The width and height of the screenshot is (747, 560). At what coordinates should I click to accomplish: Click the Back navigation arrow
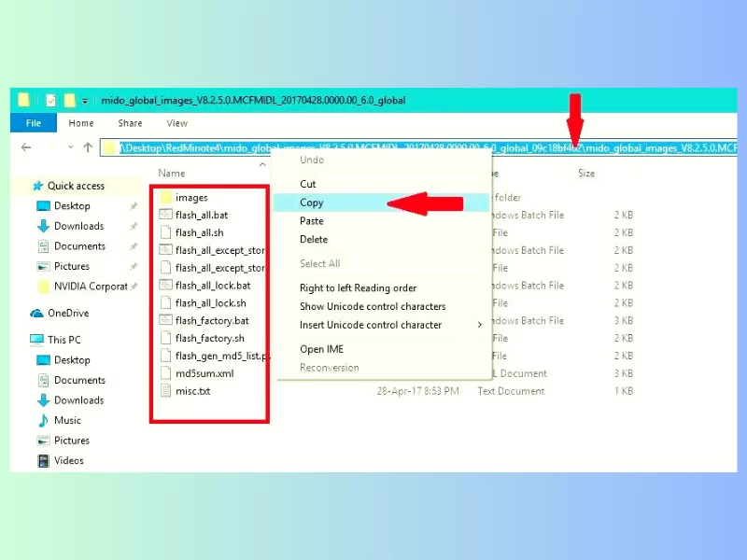(26, 147)
